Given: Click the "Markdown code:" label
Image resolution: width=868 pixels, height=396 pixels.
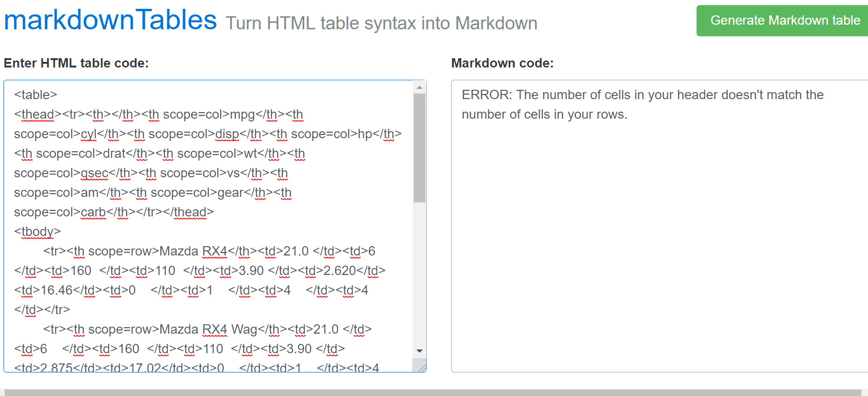Looking at the screenshot, I should pyautogui.click(x=502, y=63).
